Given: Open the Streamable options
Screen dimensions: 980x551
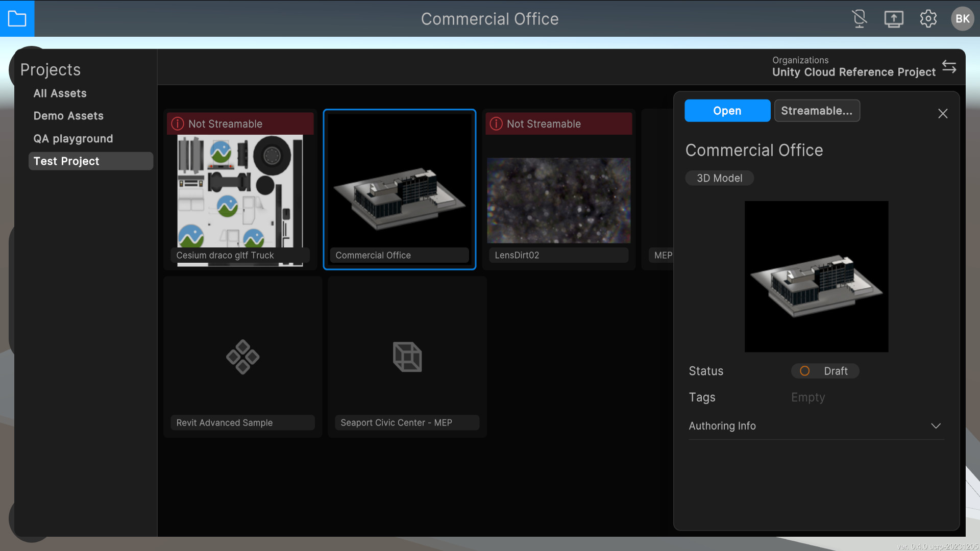Looking at the screenshot, I should point(817,110).
